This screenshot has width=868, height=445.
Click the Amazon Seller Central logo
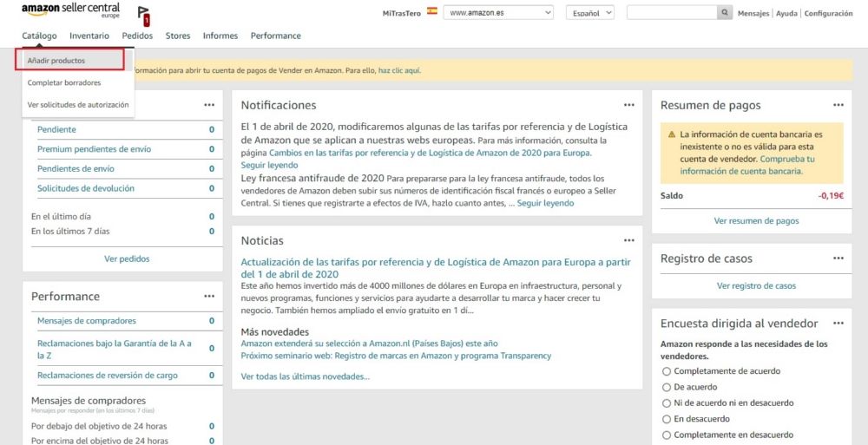[70, 10]
